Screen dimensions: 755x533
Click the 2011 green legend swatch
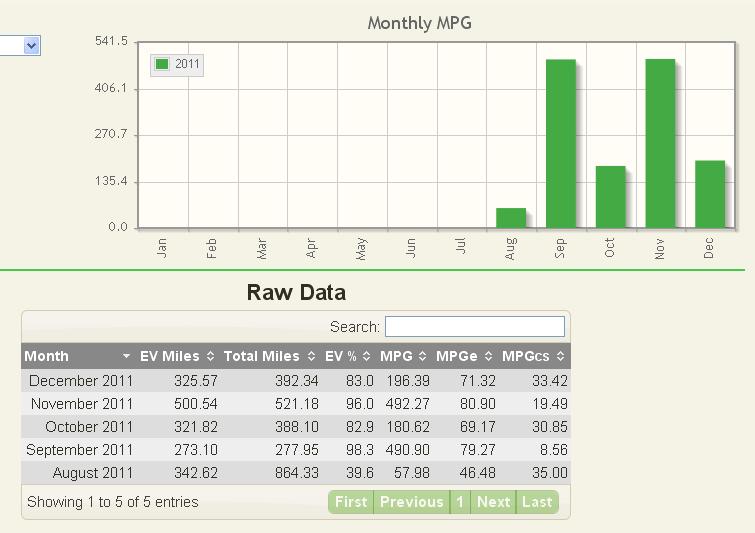click(x=162, y=65)
